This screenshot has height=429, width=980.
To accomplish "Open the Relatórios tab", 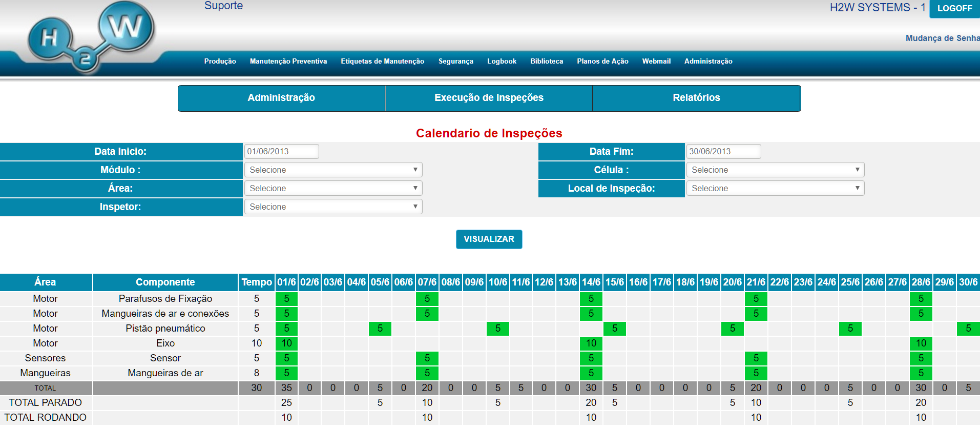I will click(696, 98).
